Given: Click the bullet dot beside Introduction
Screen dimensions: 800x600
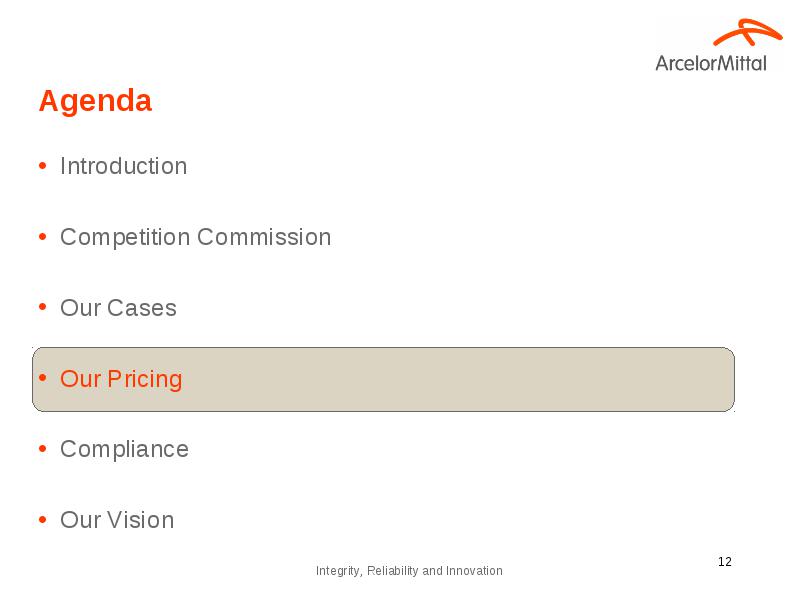Looking at the screenshot, I should [43, 166].
